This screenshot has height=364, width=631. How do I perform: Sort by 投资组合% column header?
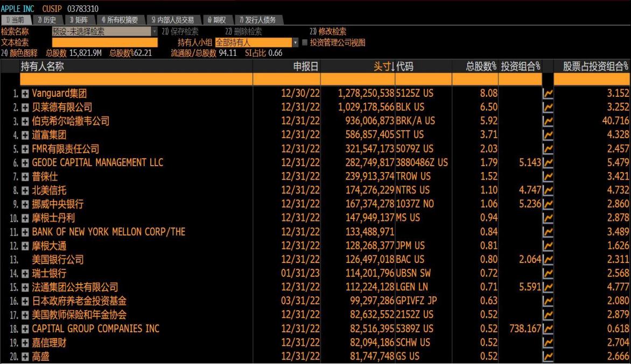(520, 67)
